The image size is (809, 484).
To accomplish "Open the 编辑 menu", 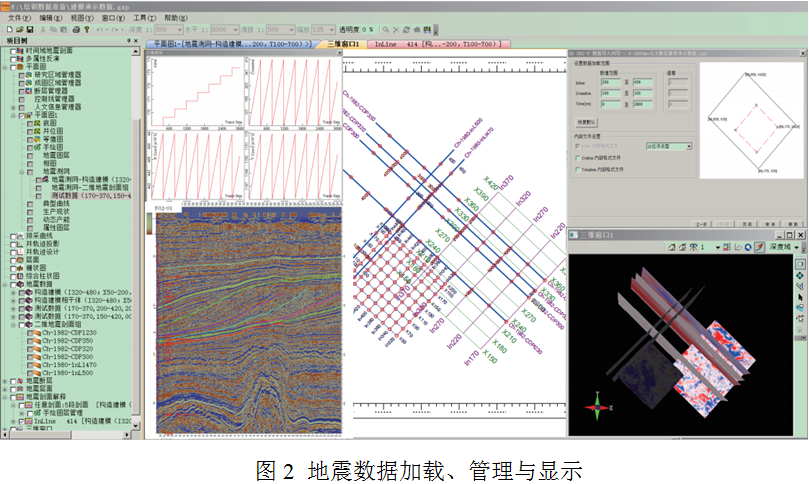I will click(51, 18).
